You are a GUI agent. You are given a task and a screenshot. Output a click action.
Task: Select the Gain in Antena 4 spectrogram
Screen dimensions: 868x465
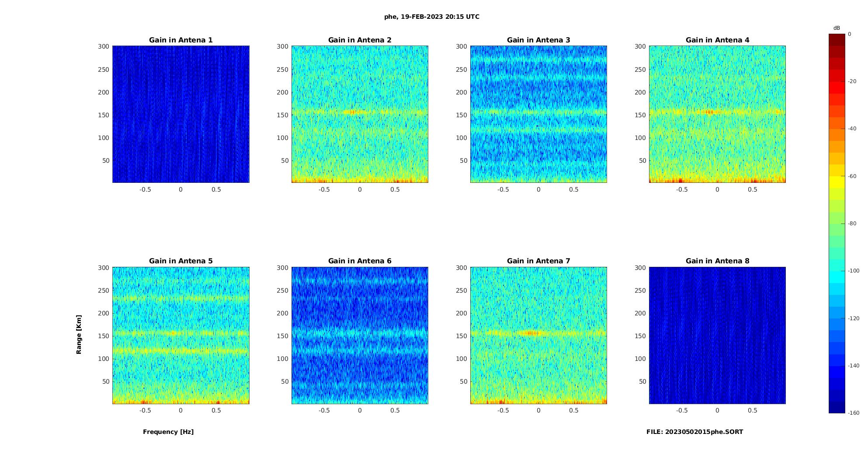tap(717, 114)
